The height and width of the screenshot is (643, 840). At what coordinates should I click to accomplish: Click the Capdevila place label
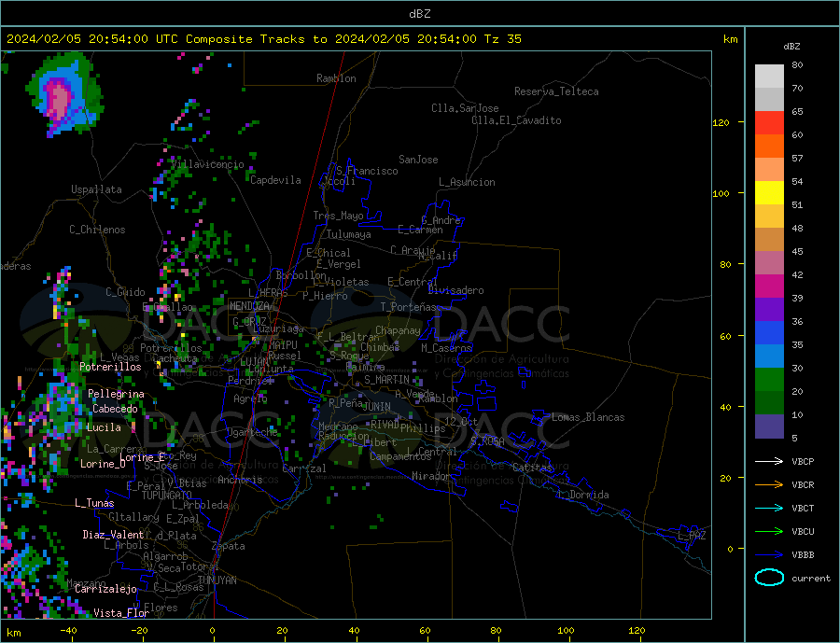point(275,180)
